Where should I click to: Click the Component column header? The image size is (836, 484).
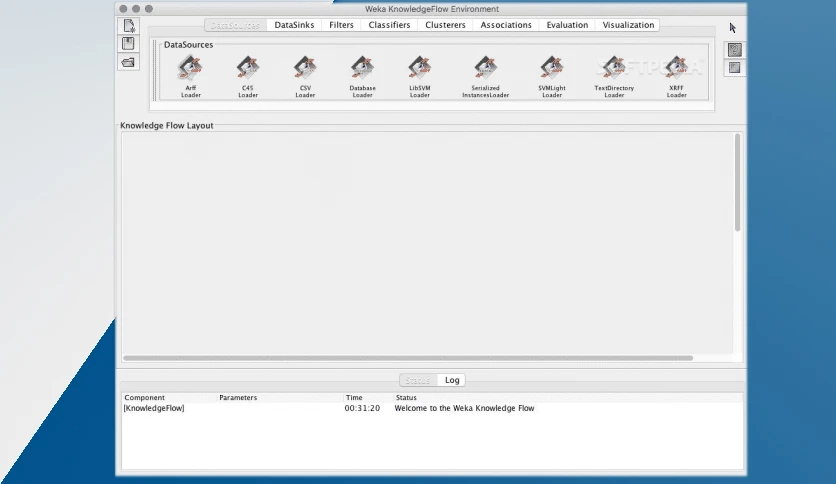tap(170, 398)
